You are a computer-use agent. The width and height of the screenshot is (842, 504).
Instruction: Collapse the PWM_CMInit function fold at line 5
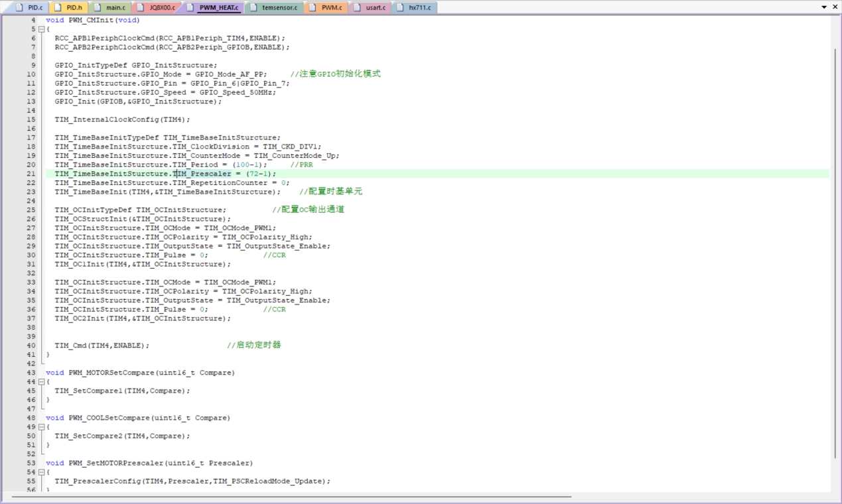pyautogui.click(x=41, y=29)
